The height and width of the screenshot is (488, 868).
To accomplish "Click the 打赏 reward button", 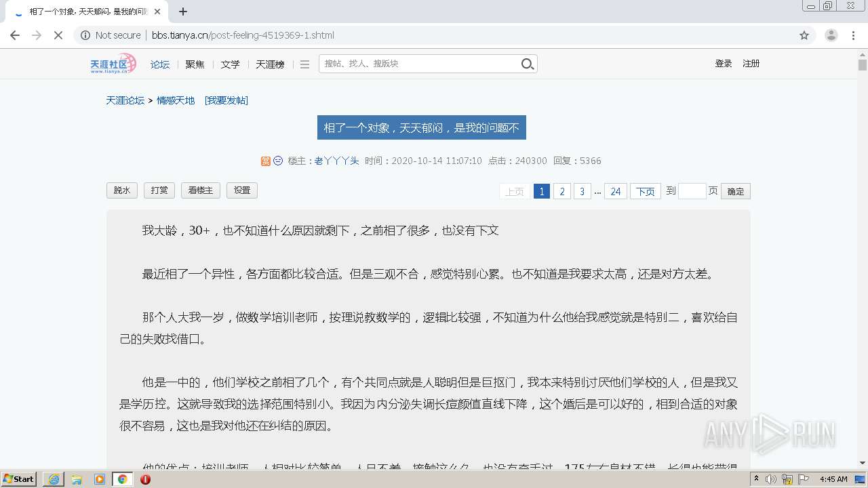I will pyautogui.click(x=159, y=190).
